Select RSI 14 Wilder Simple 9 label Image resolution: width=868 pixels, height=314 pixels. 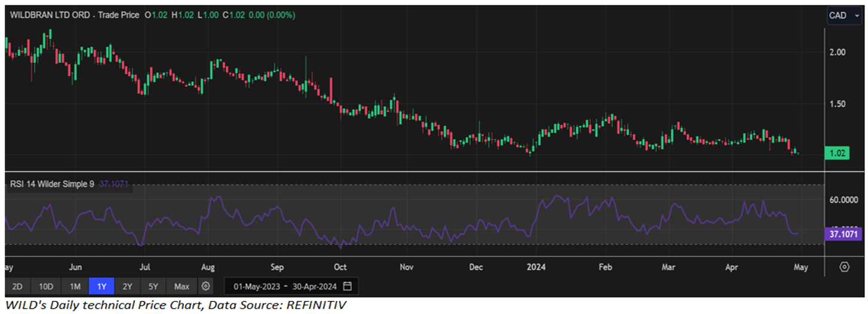(x=52, y=184)
